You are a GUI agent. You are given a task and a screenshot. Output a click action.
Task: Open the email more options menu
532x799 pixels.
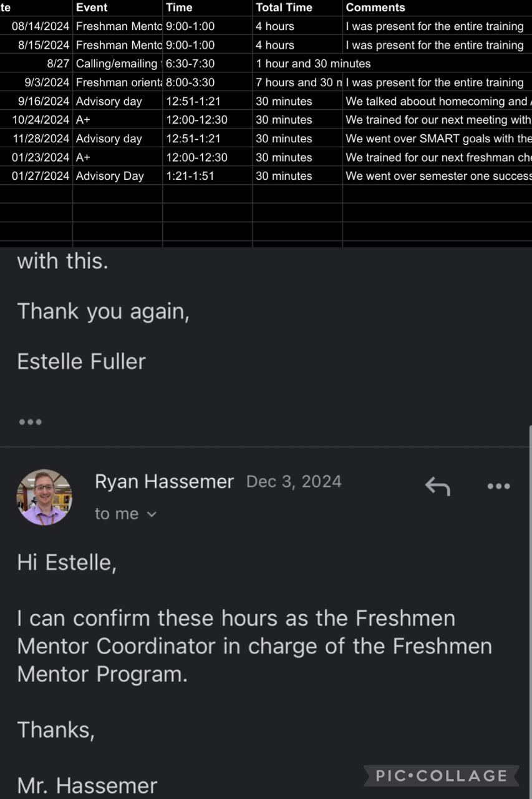[x=498, y=486]
